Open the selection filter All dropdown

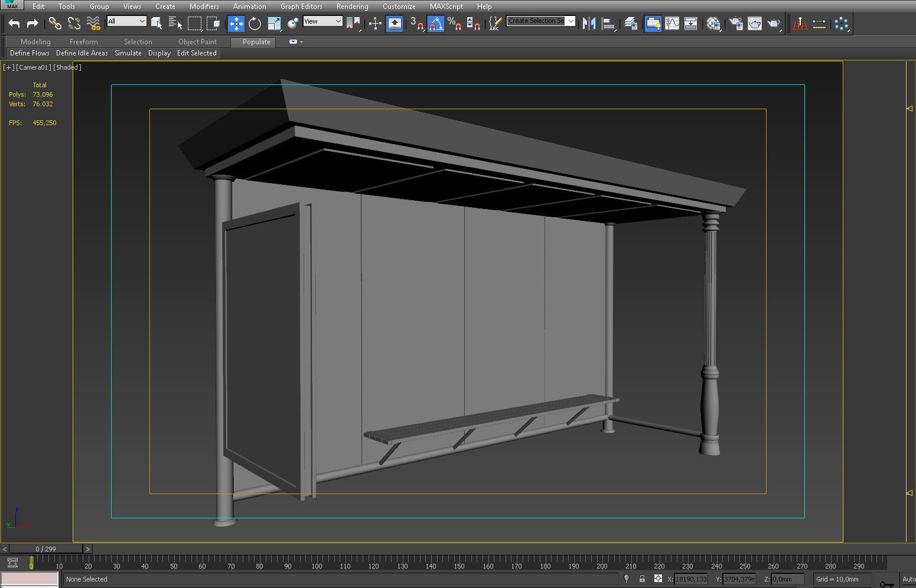[126, 21]
